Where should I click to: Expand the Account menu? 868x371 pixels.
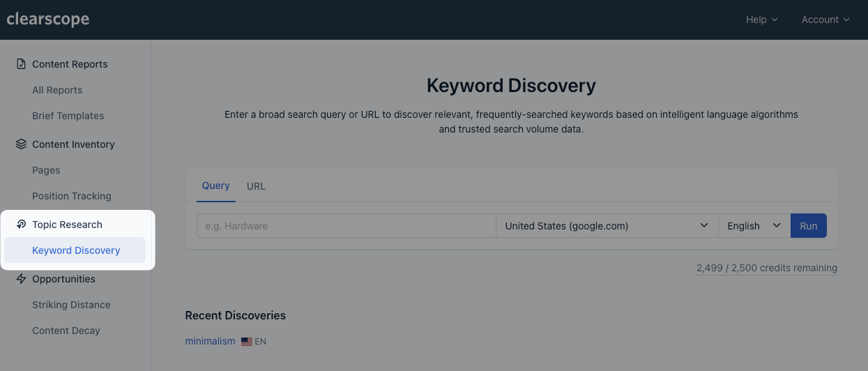point(825,20)
